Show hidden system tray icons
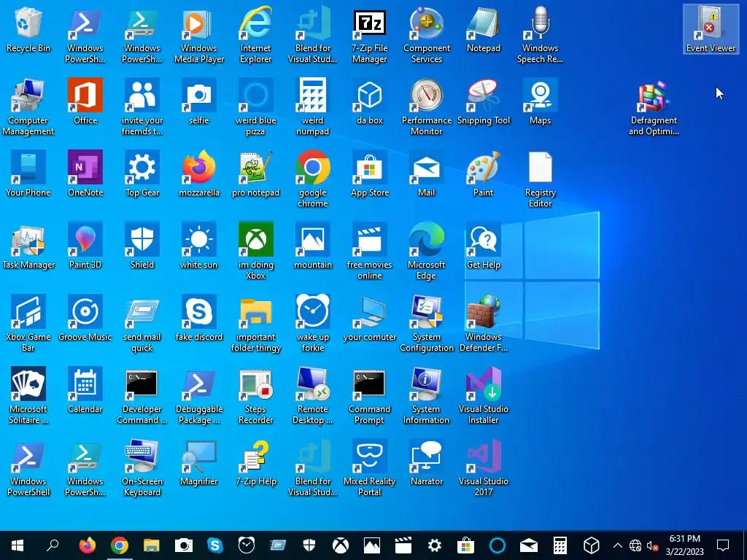 (617, 545)
